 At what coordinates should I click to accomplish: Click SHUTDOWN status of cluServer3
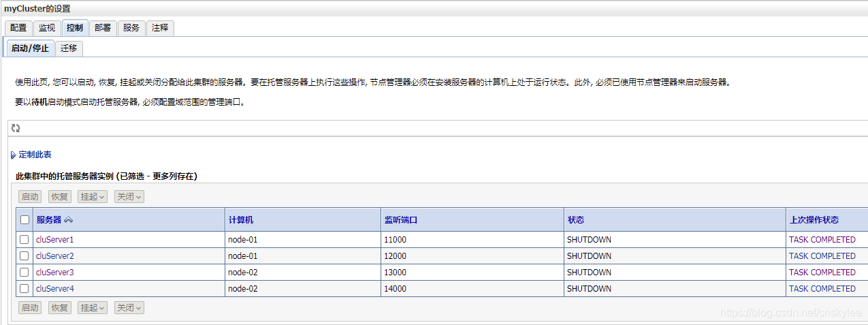point(589,273)
